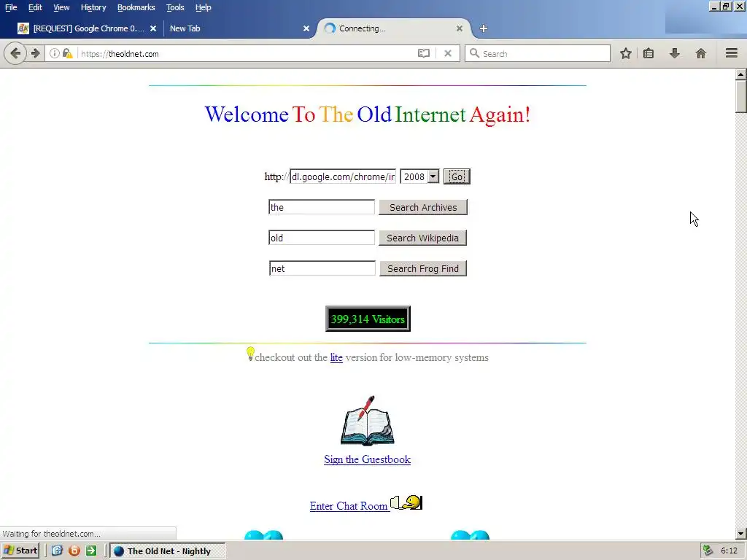Launch the orange quick launch icon

74,551
